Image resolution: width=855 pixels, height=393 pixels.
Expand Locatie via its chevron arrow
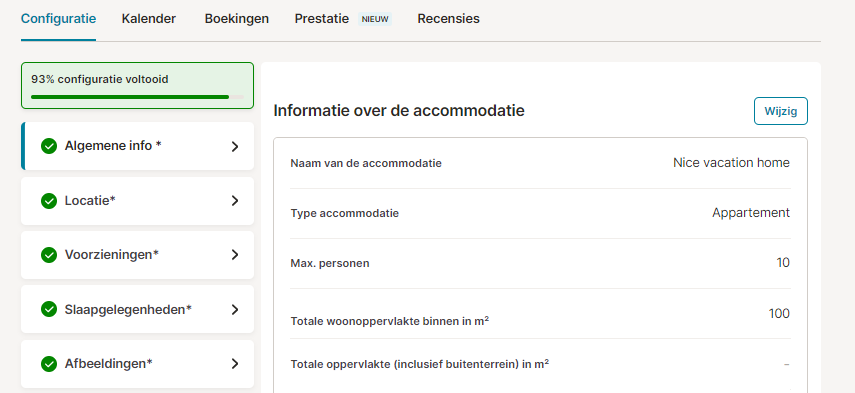coord(235,201)
